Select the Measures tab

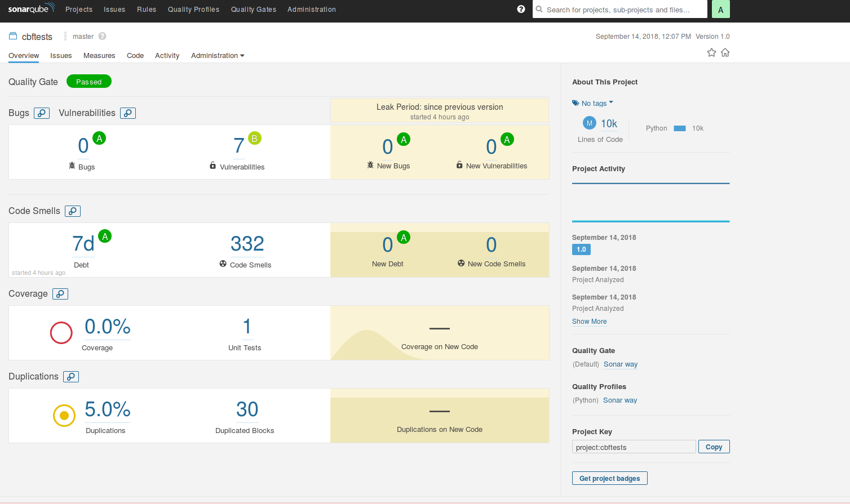99,55
